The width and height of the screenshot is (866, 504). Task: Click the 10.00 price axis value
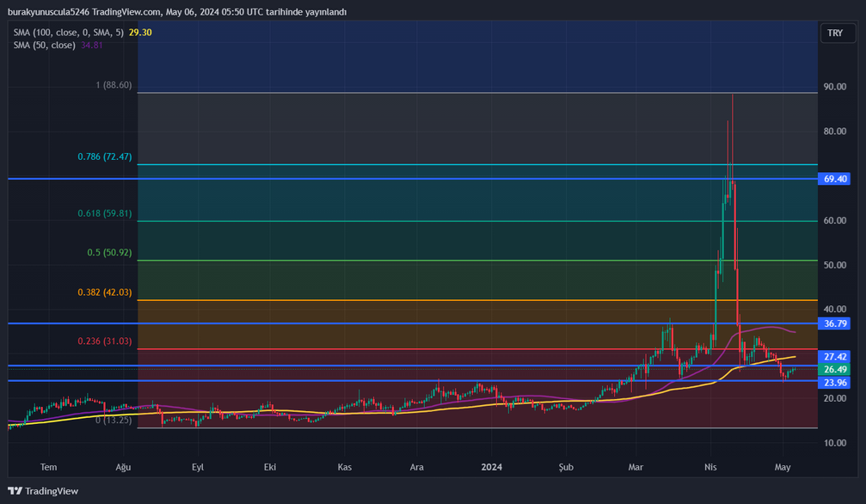[834, 443]
